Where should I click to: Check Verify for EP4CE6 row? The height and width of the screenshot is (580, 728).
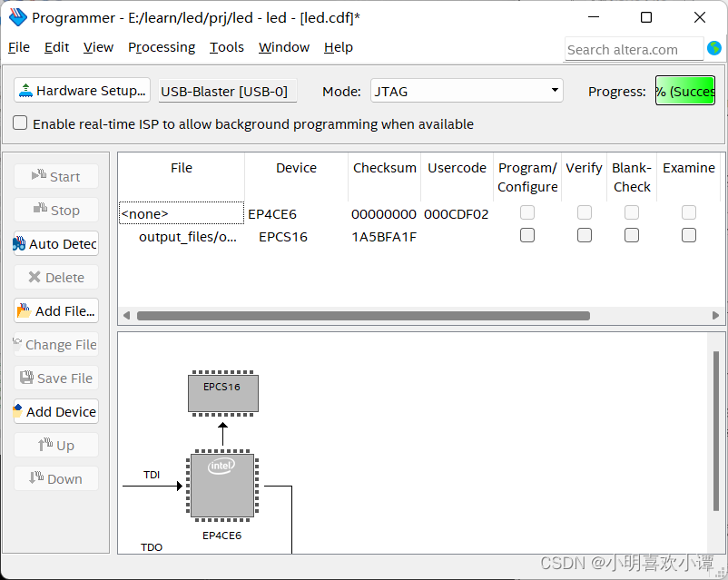(x=584, y=212)
